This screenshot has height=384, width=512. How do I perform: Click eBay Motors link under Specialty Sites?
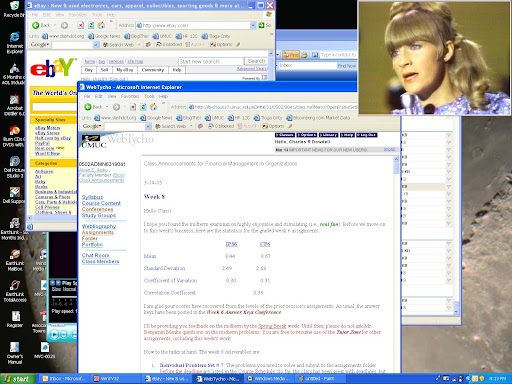coord(48,128)
